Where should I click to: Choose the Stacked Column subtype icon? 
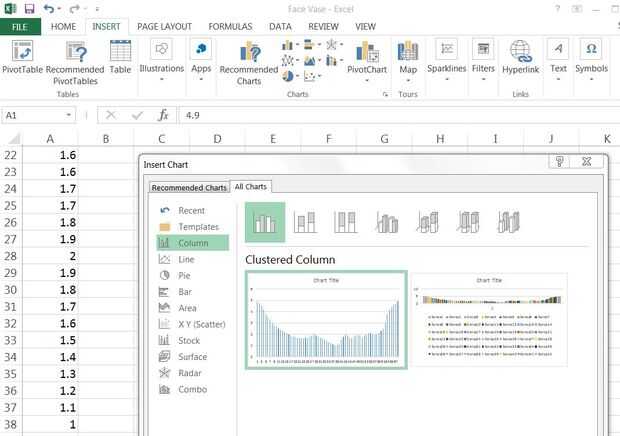point(305,222)
